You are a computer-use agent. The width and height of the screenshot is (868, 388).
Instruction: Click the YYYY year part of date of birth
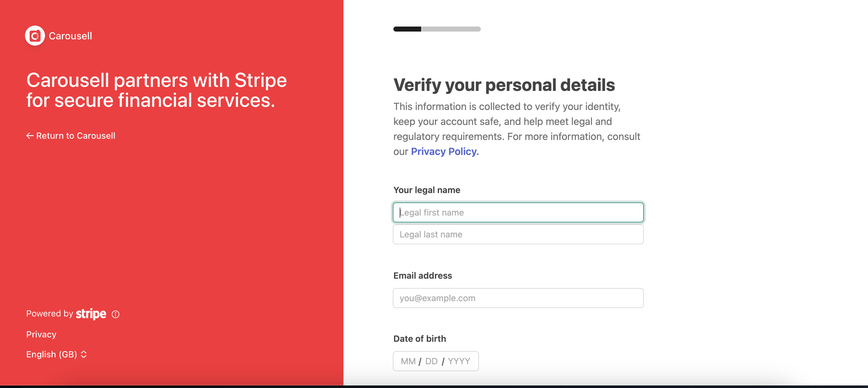click(x=459, y=361)
